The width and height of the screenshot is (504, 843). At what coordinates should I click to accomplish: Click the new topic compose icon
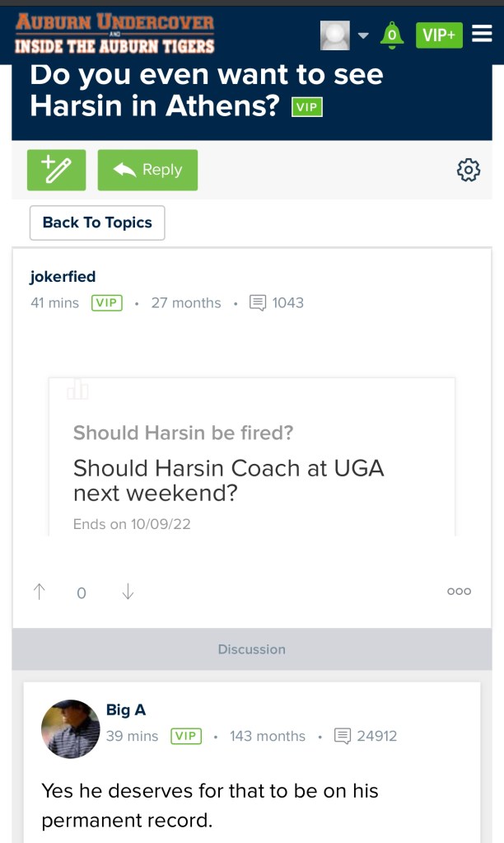tap(56, 170)
